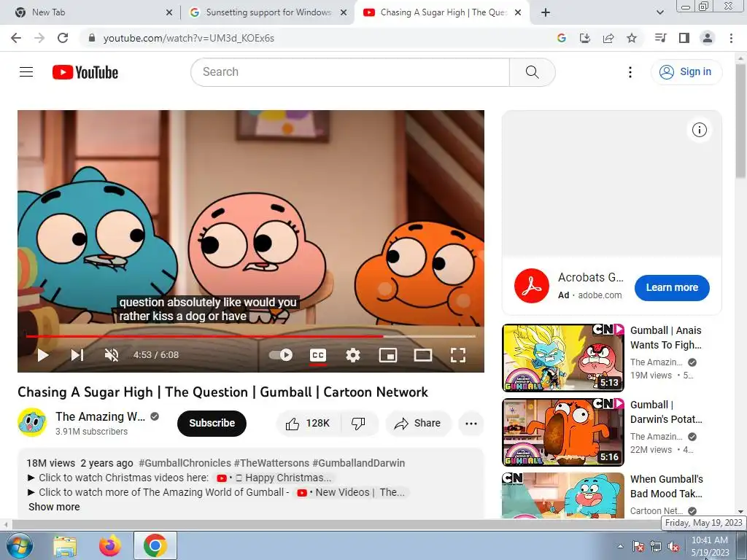Enable miniplayer mode
This screenshot has width=747, height=560.
click(x=388, y=355)
